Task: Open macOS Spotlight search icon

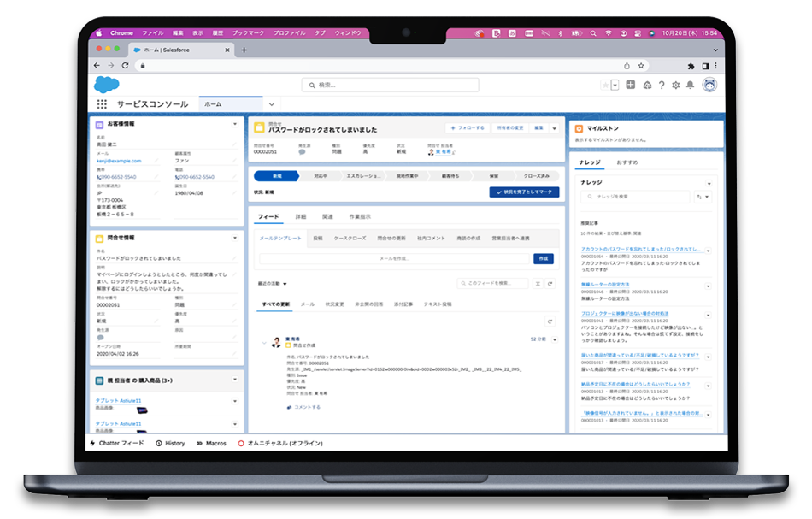Action: click(593, 33)
